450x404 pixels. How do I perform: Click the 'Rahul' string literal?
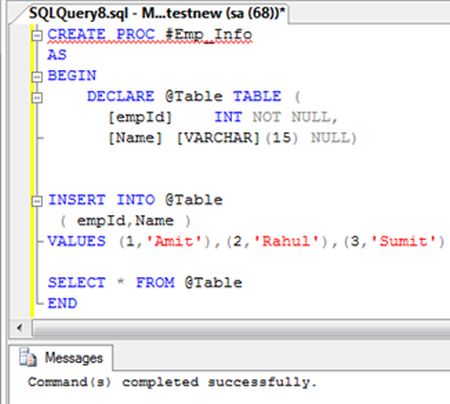pyautogui.click(x=286, y=241)
